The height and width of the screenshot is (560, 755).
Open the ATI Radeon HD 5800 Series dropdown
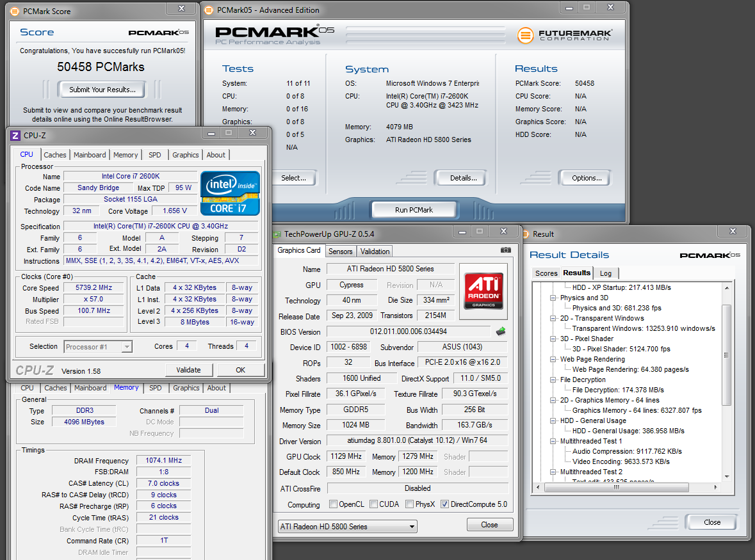click(x=348, y=526)
